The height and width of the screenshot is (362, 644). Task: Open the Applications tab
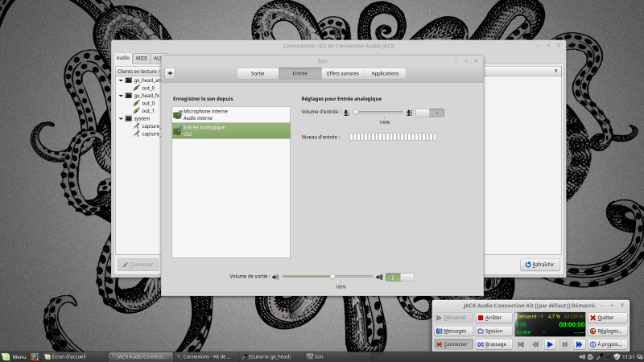385,73
